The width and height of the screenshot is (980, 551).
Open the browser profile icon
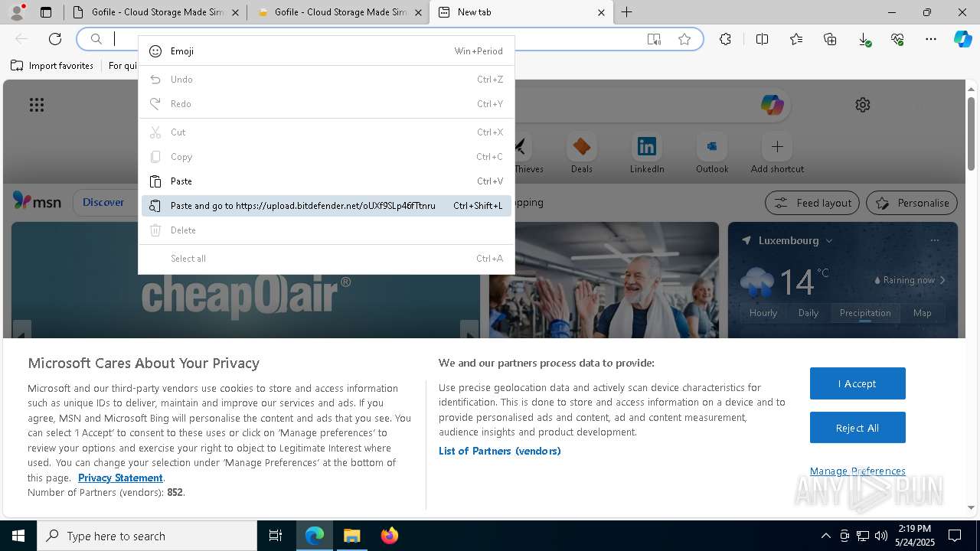click(x=16, y=12)
